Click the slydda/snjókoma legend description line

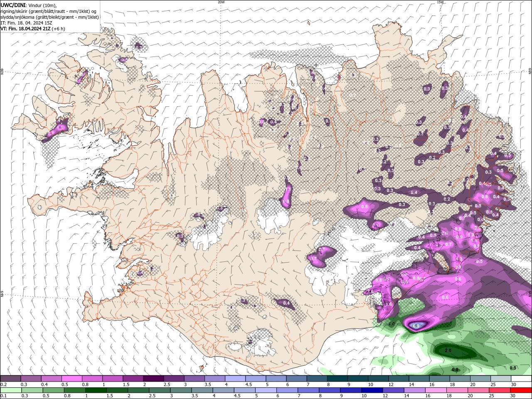pyautogui.click(x=50, y=17)
